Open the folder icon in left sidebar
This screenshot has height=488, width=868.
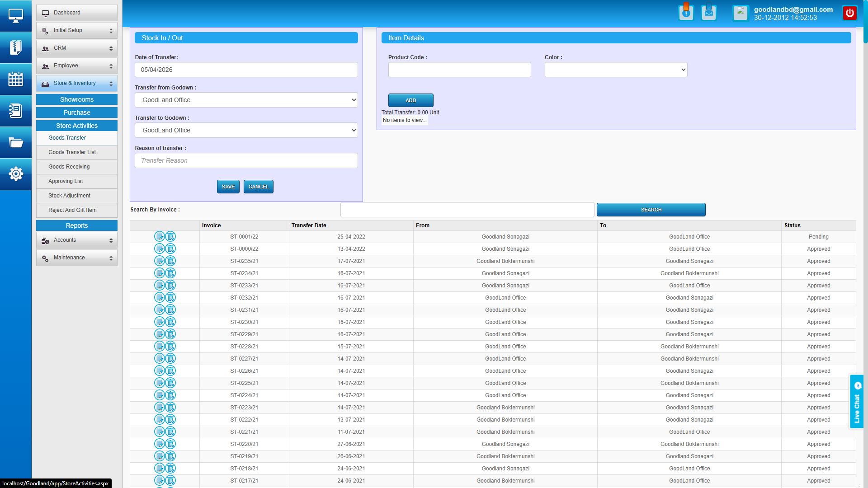pos(16,142)
